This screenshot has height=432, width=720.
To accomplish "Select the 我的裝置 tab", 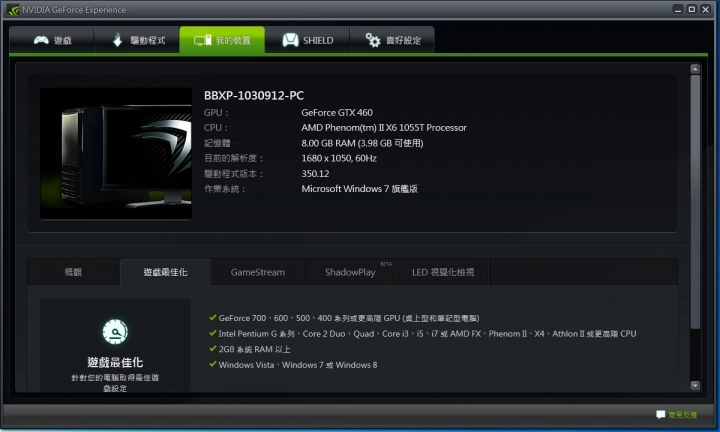I will click(222, 40).
